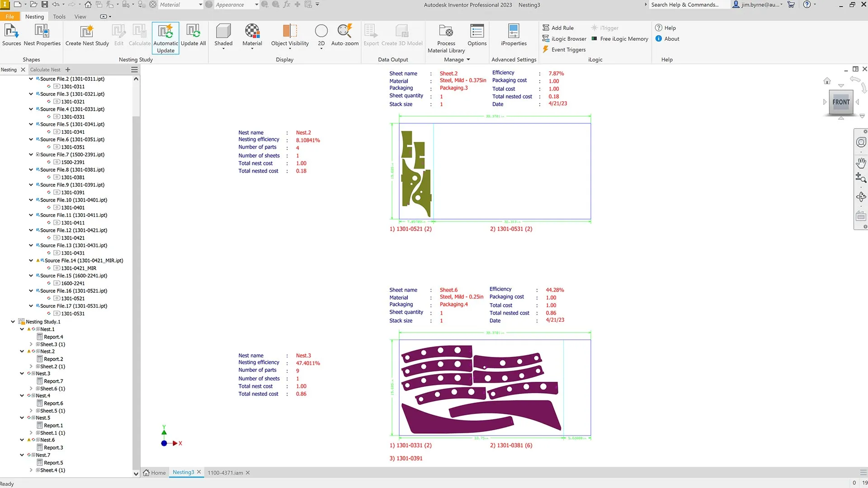Expand Nest.7 in the browser tree
Image resolution: width=868 pixels, height=488 pixels.
tap(22, 455)
